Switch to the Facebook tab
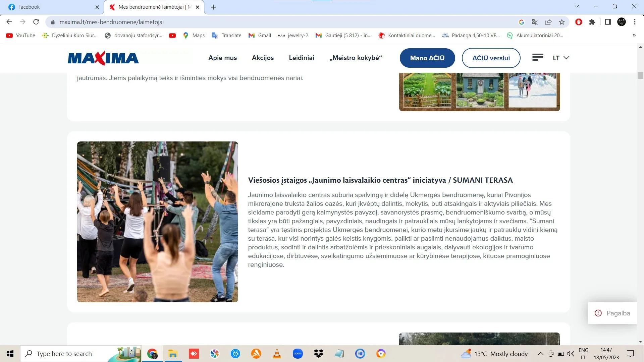The width and height of the screenshot is (644, 362). coord(54,7)
